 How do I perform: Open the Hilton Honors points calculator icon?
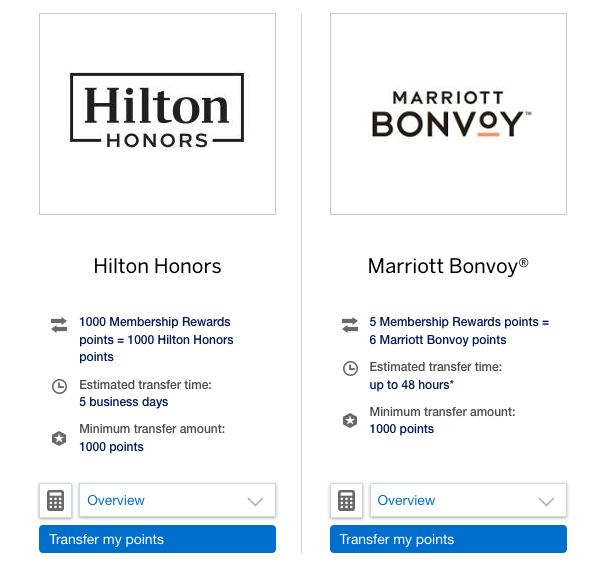point(55,500)
